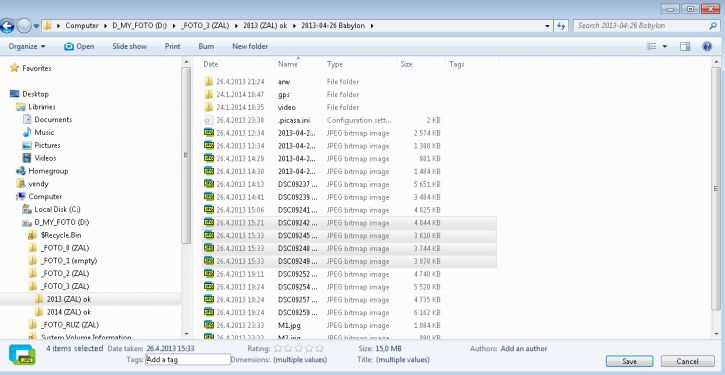This screenshot has height=375, width=725.
Task: Click the Add a tag input field
Action: (x=188, y=359)
